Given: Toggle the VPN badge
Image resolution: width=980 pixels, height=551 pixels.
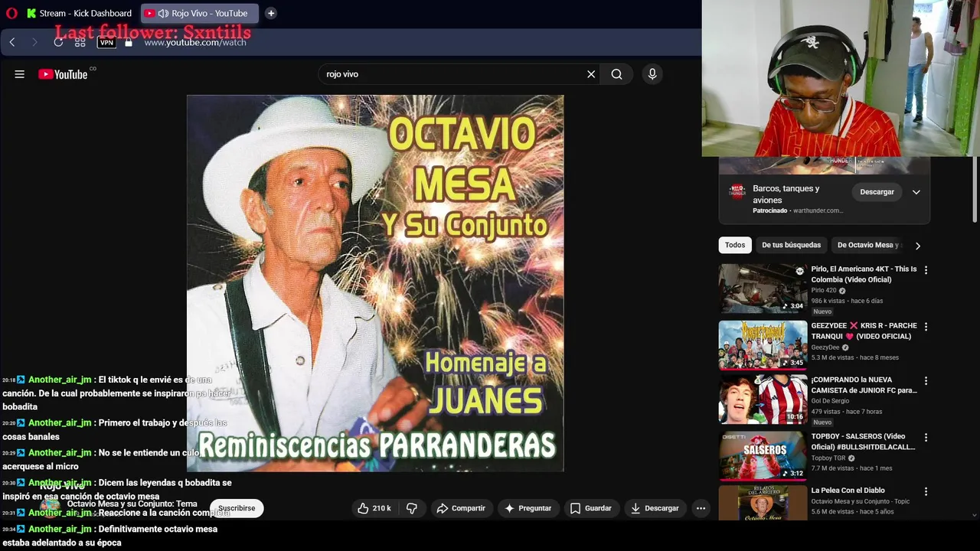Looking at the screenshot, I should click(106, 42).
